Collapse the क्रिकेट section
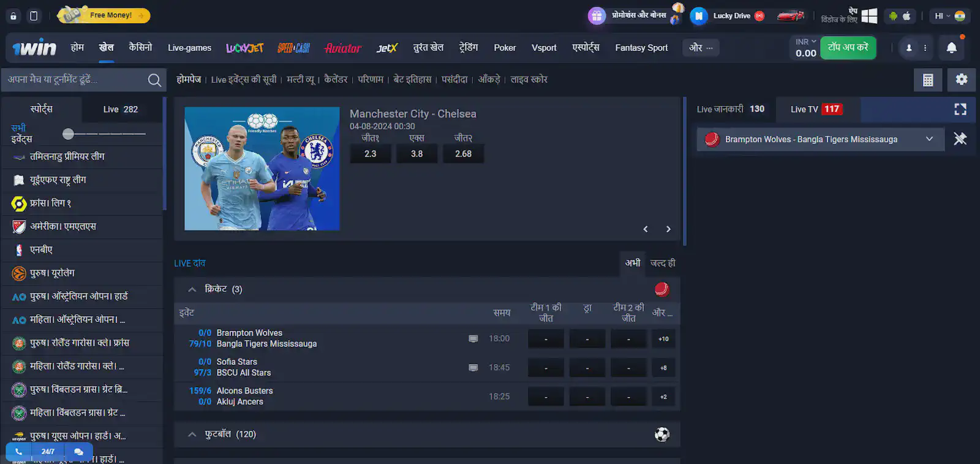This screenshot has width=980, height=464. [192, 289]
